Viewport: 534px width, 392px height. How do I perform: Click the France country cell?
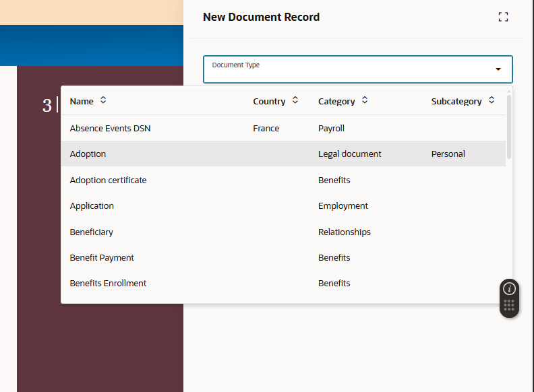click(x=266, y=128)
